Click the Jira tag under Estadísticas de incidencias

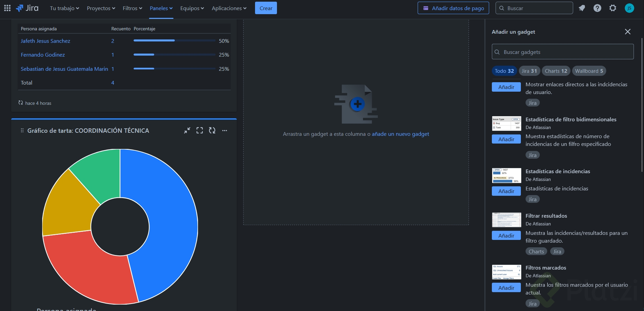pyautogui.click(x=532, y=199)
